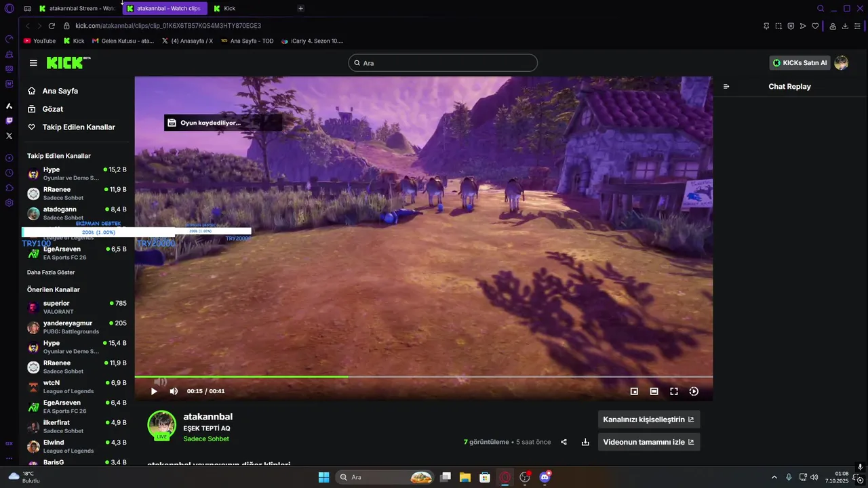Open Anasayfa / X bookmark
Screen dimensions: 868x488
(x=187, y=41)
